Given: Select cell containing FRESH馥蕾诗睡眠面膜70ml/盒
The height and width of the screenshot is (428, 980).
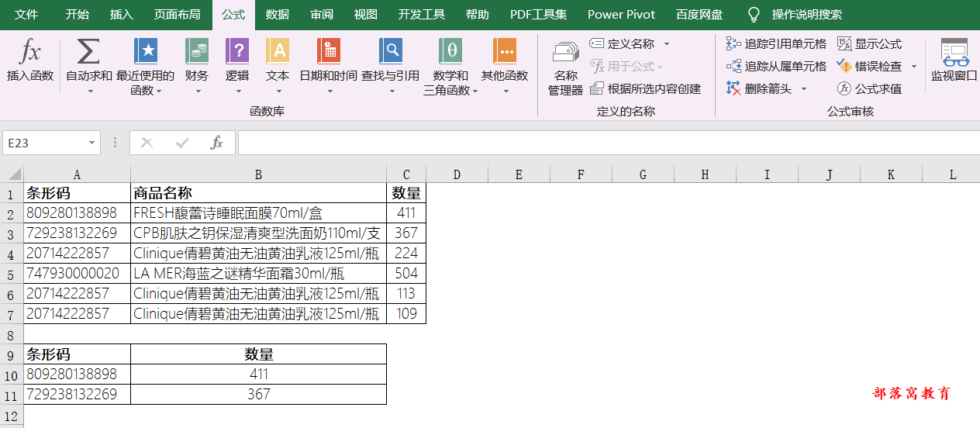Looking at the screenshot, I should [x=258, y=213].
